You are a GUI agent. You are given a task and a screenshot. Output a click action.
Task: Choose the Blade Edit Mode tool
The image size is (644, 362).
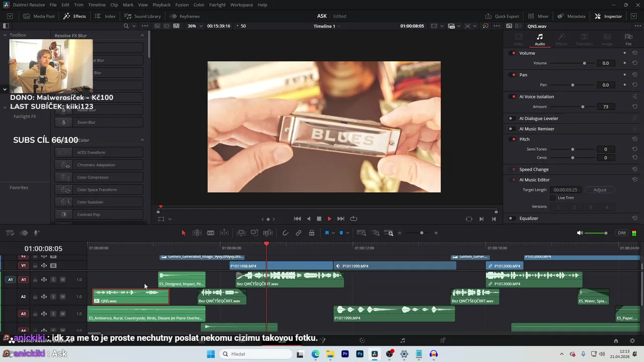211,233
